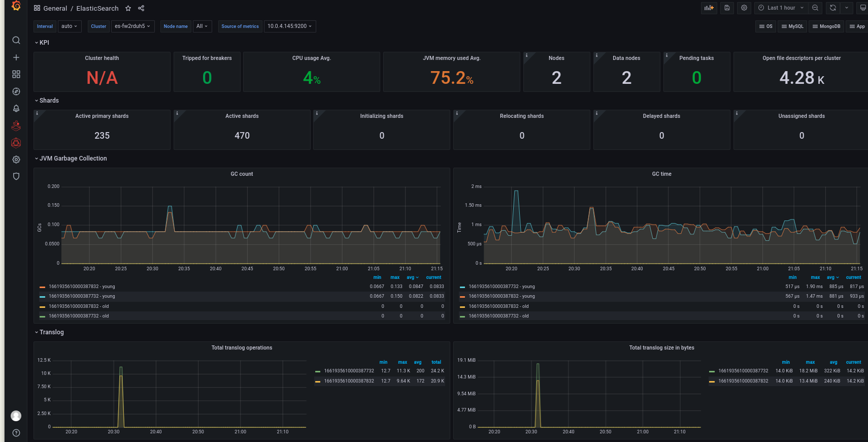Show info for Data nodes panel
The image size is (868, 442).
[x=596, y=55]
